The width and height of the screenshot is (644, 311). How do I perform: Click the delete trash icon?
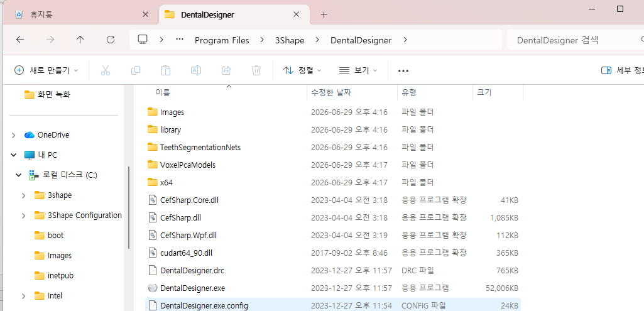point(256,70)
